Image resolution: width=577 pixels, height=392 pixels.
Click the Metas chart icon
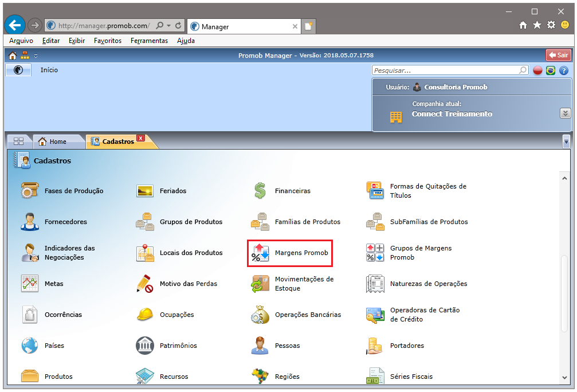(30, 284)
